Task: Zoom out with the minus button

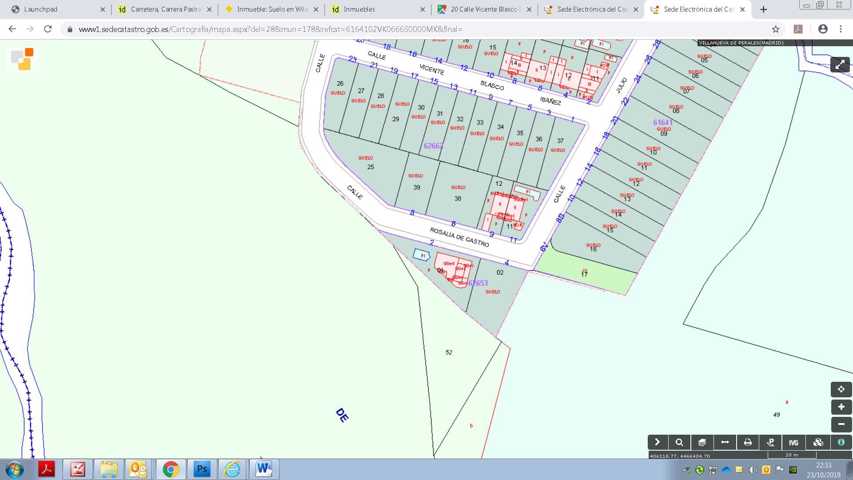Action: coord(841,424)
